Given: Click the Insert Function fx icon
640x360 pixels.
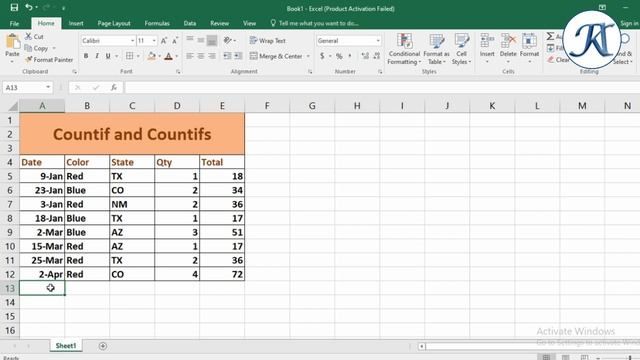Looking at the screenshot, I should 114,87.
